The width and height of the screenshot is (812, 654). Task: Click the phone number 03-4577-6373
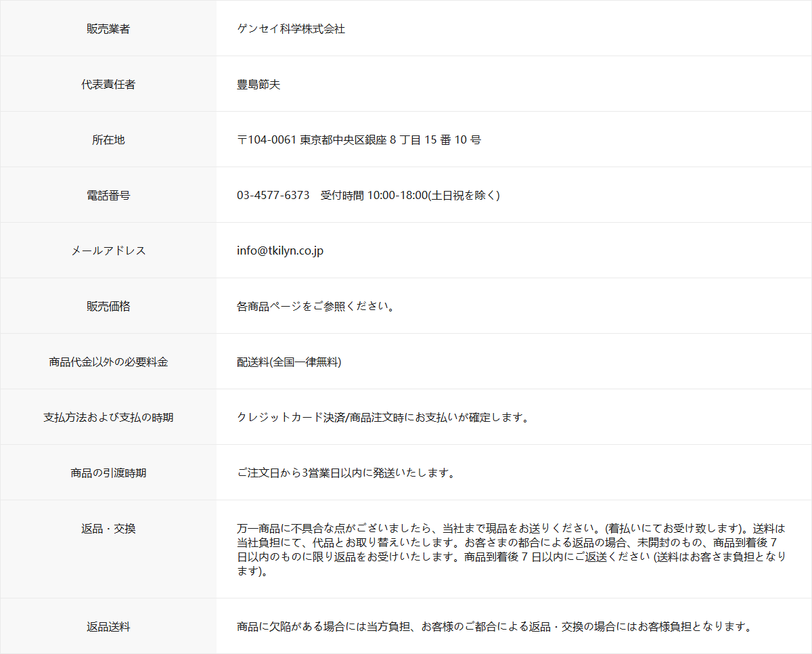coord(273,195)
